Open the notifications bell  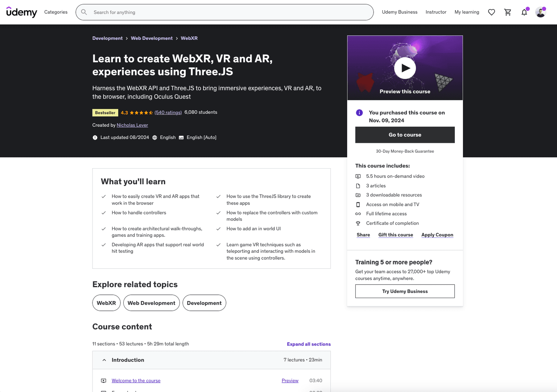(524, 12)
